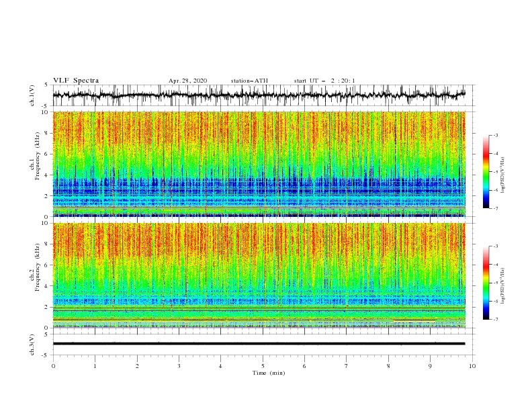Image resolution: width=532 pixels, height=411 pixels.
Task: Click the ch.1 voltage waveform trace
Action: [x=259, y=95]
